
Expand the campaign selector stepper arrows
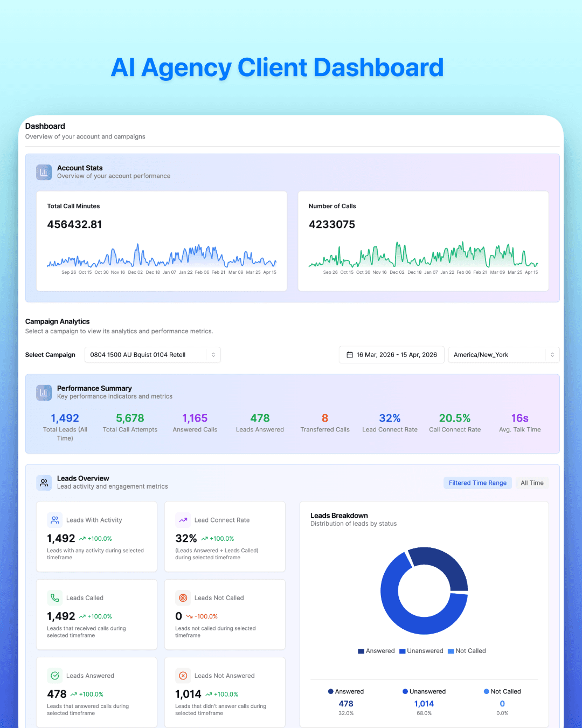coord(213,354)
